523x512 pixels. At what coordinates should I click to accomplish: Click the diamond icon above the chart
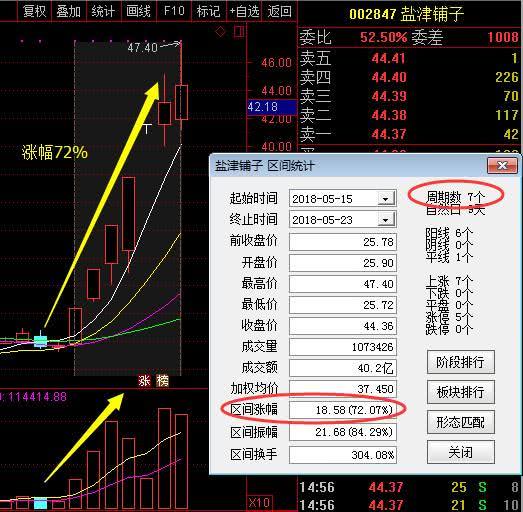[x=220, y=32]
